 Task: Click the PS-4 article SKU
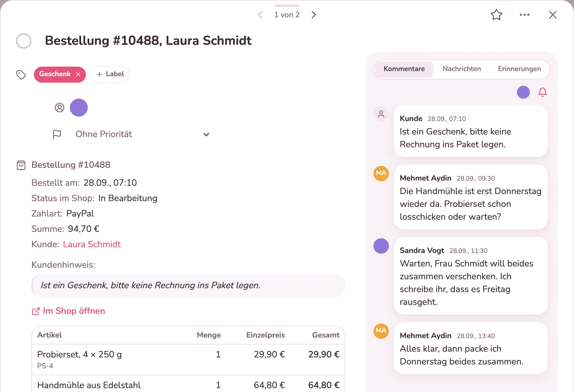[45, 366]
